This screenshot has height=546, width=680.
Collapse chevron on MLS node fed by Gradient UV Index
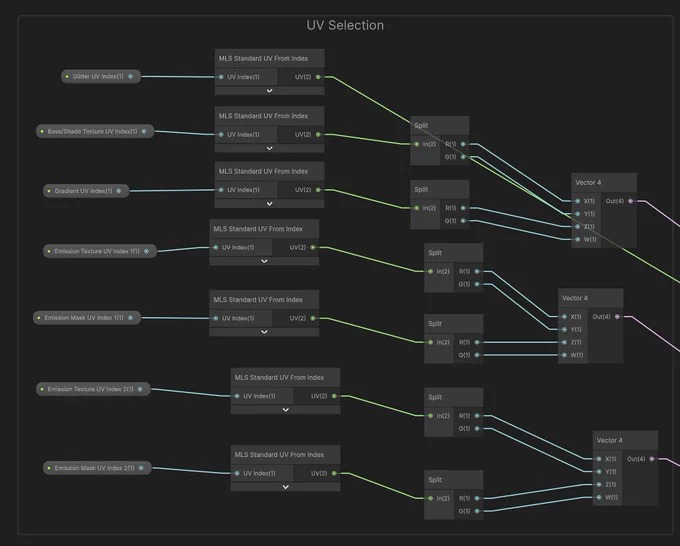point(269,204)
